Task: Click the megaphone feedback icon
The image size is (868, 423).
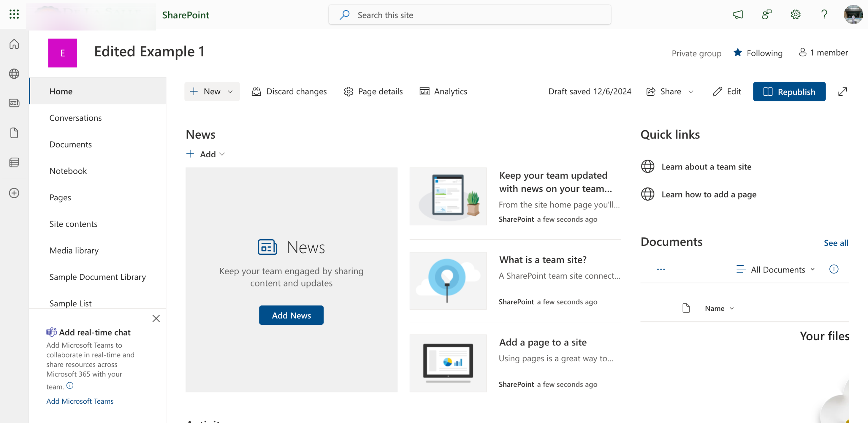Action: pyautogui.click(x=738, y=15)
